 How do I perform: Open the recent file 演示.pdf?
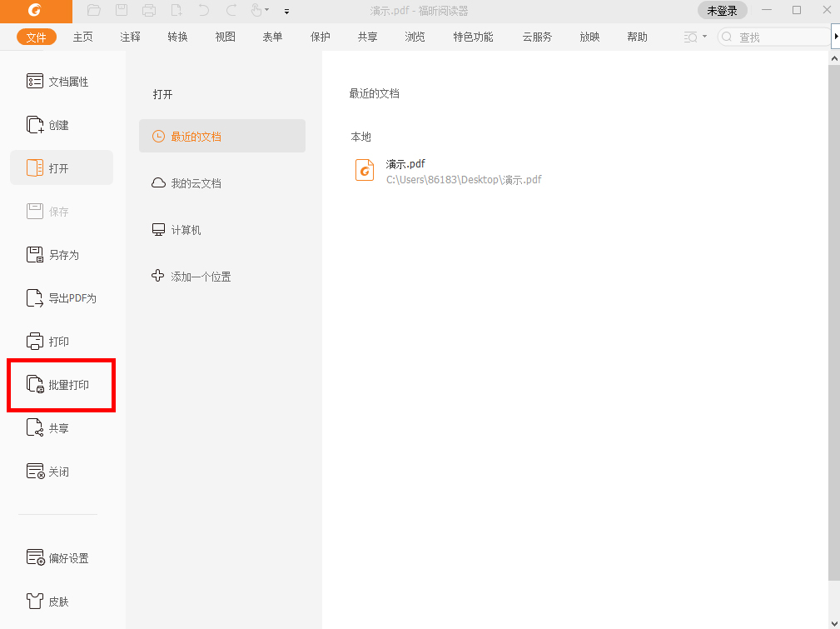tap(405, 163)
